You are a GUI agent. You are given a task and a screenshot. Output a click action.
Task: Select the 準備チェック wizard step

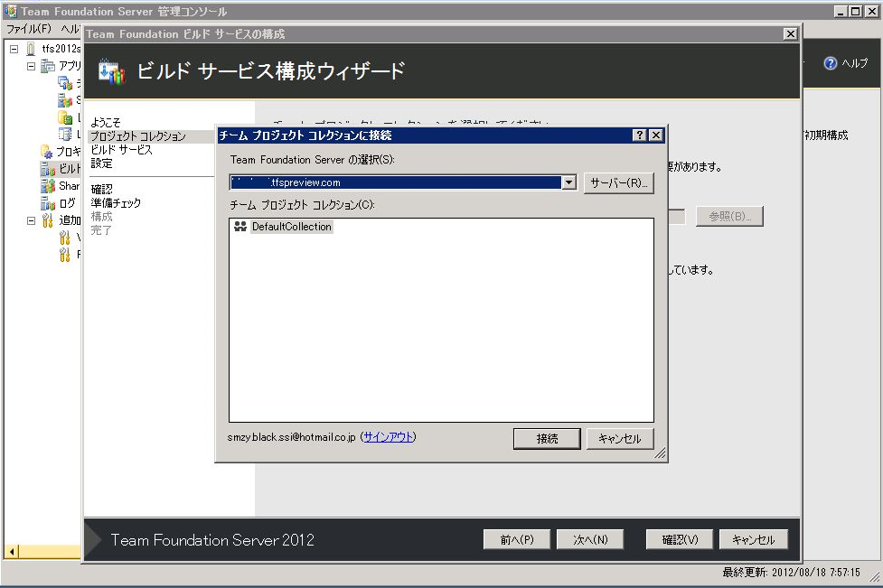point(116,202)
